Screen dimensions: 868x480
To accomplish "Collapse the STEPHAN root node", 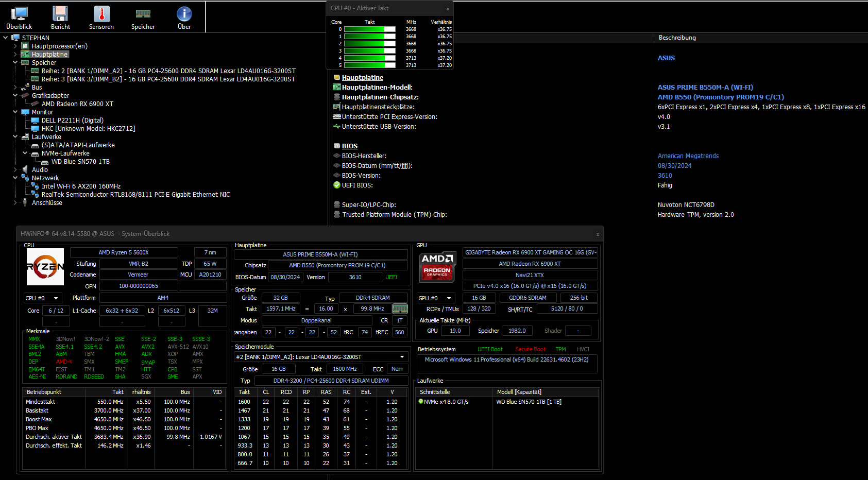I will [5, 38].
